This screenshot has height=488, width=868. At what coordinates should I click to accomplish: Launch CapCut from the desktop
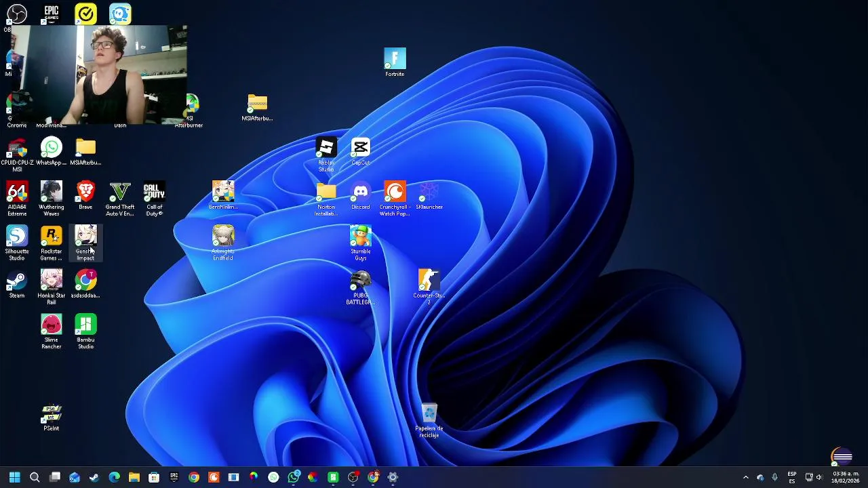click(x=361, y=152)
